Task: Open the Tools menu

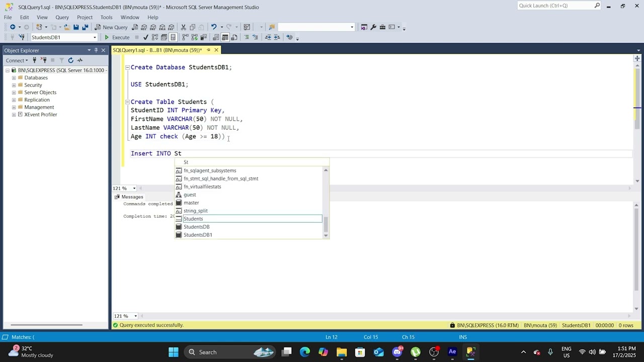Action: (106, 17)
